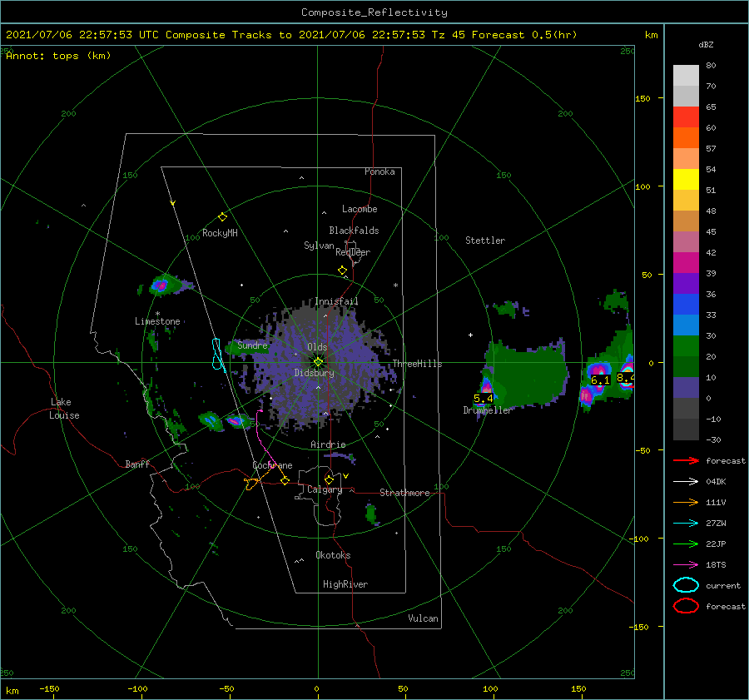Click the Innisfail city label
Viewport: 749px width, 700px height.
tap(336, 301)
